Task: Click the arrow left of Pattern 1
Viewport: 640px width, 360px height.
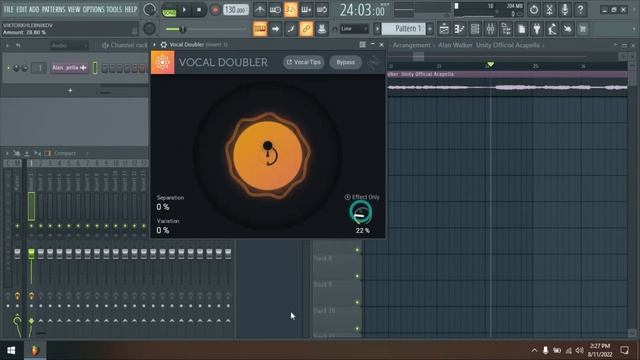Action: click(x=377, y=29)
